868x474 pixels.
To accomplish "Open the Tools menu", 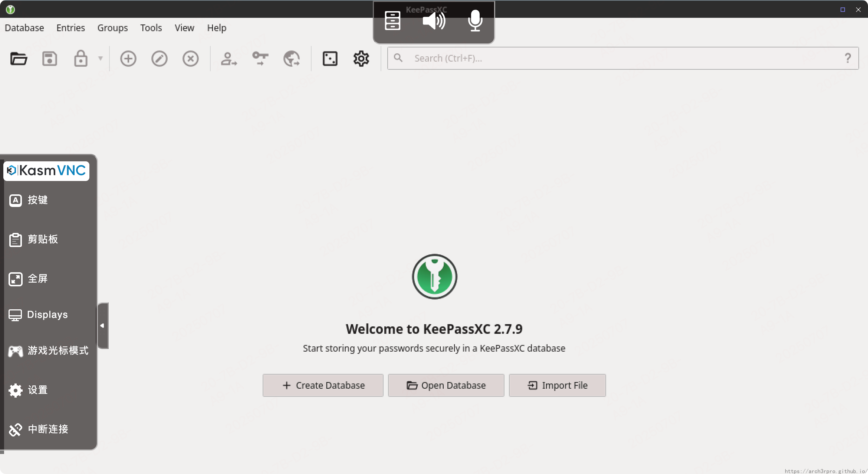I will pos(151,28).
